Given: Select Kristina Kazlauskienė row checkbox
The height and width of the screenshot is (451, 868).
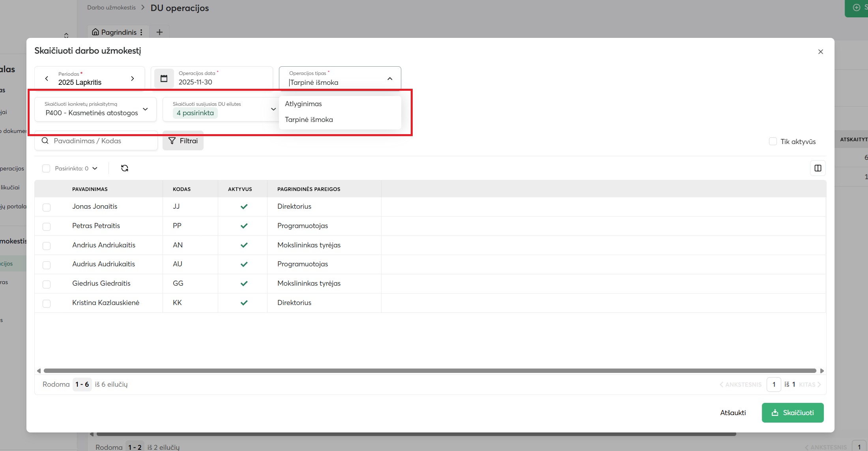Looking at the screenshot, I should [x=47, y=303].
